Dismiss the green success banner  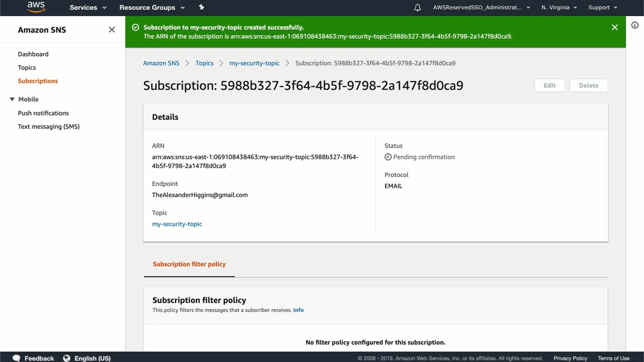click(614, 27)
